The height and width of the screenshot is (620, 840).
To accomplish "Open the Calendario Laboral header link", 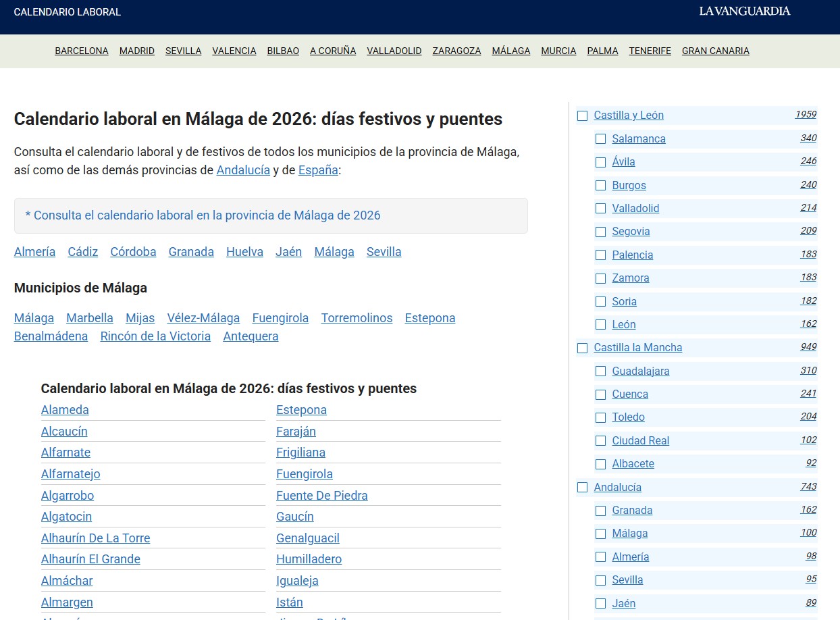I will coord(67,12).
